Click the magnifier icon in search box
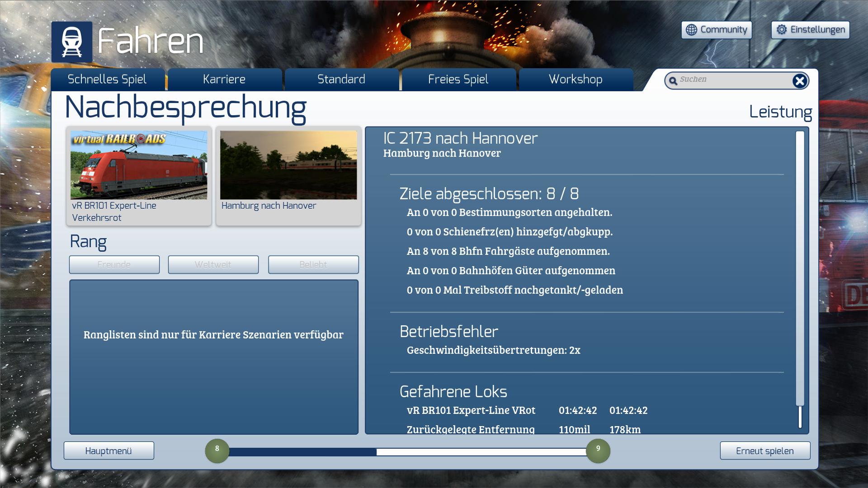The height and width of the screenshot is (488, 868). pyautogui.click(x=673, y=81)
